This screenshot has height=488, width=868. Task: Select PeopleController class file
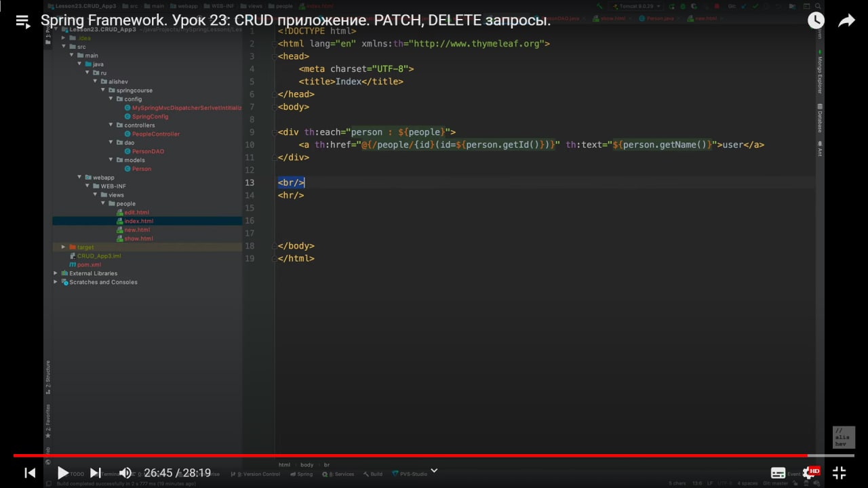156,134
